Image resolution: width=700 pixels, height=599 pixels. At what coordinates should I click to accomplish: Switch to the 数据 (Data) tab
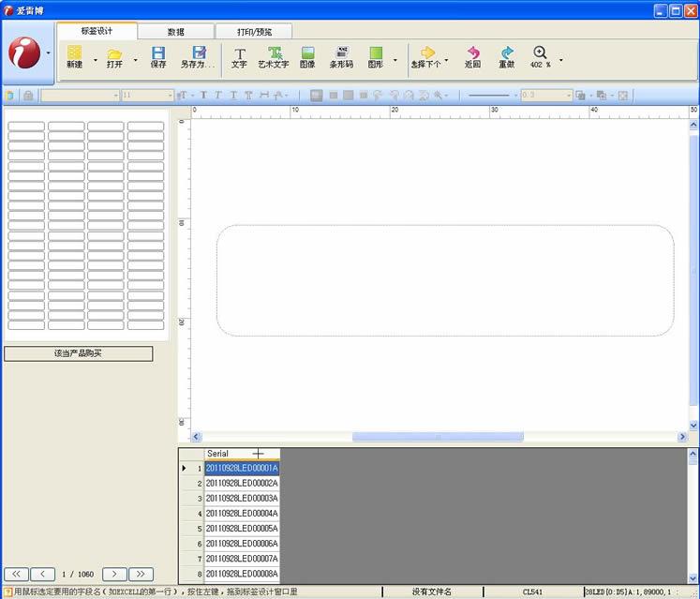click(x=175, y=32)
